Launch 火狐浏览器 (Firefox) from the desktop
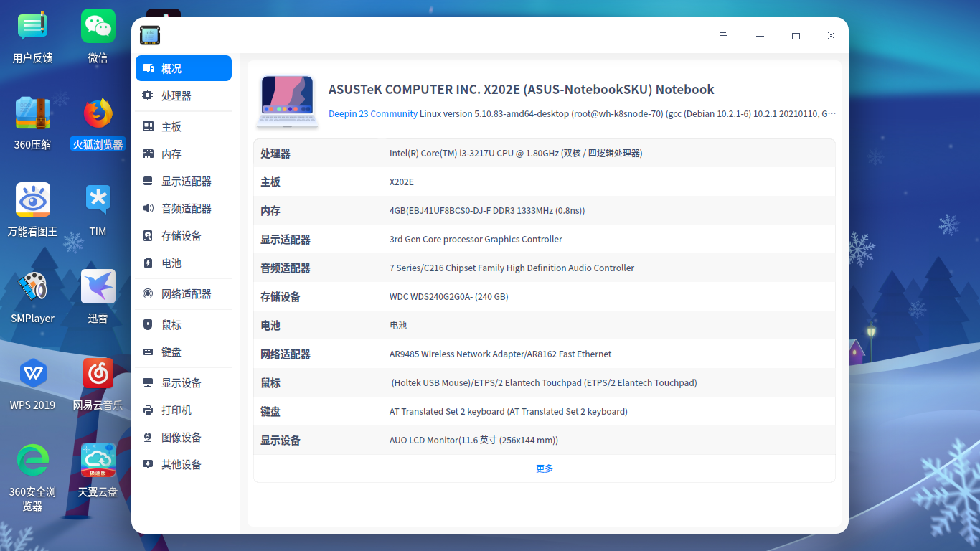 coord(97,113)
